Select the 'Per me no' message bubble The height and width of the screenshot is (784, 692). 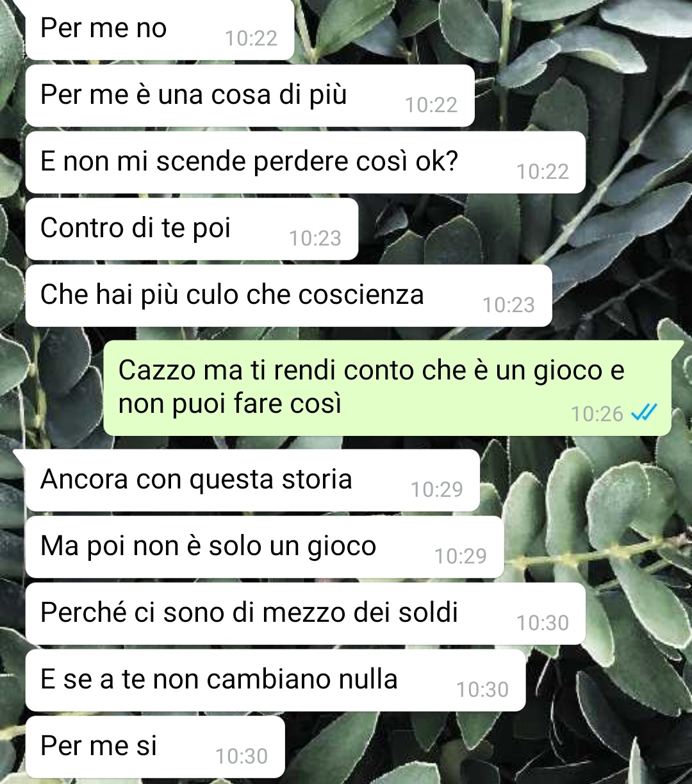pyautogui.click(x=160, y=29)
